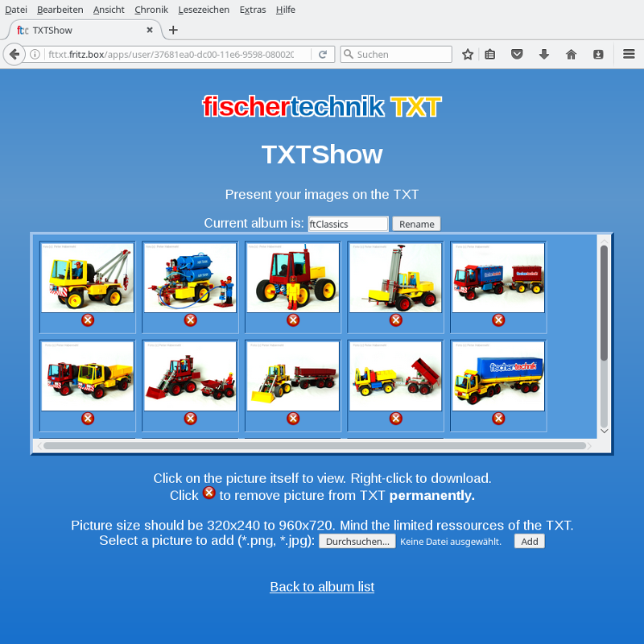Viewport: 644px width, 644px height.
Task: View the red and yellow dump trucks picture
Action: [x=88, y=376]
